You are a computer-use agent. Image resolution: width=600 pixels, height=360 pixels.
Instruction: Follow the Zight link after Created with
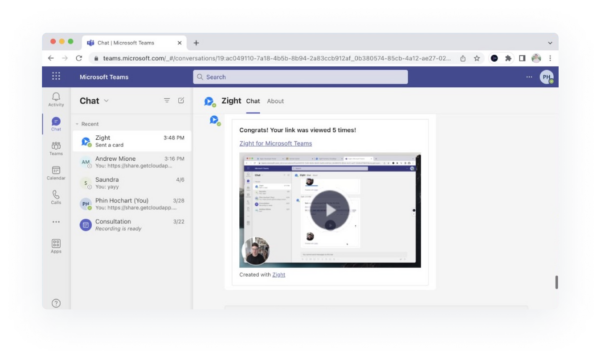279,275
